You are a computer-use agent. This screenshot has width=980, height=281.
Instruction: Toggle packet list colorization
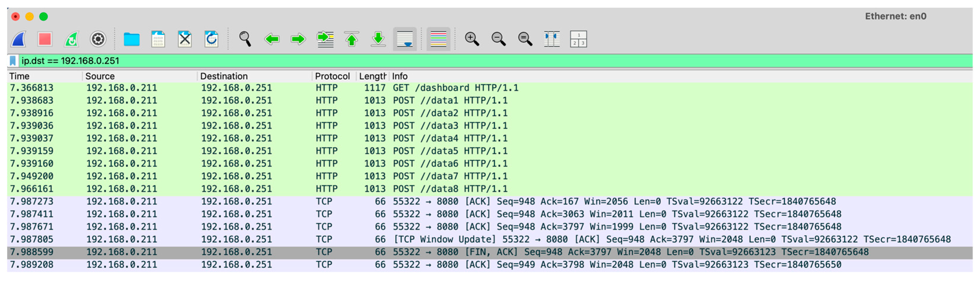[438, 39]
